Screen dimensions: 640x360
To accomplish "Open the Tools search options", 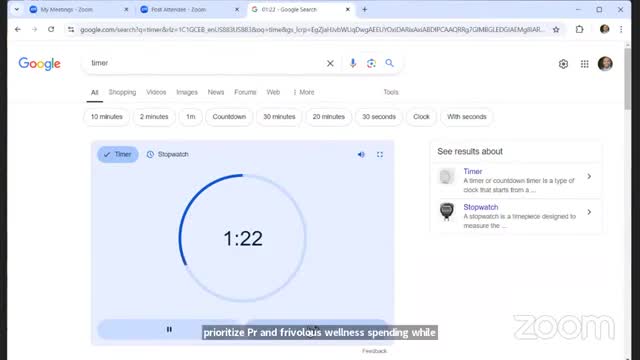I will click(x=391, y=92).
